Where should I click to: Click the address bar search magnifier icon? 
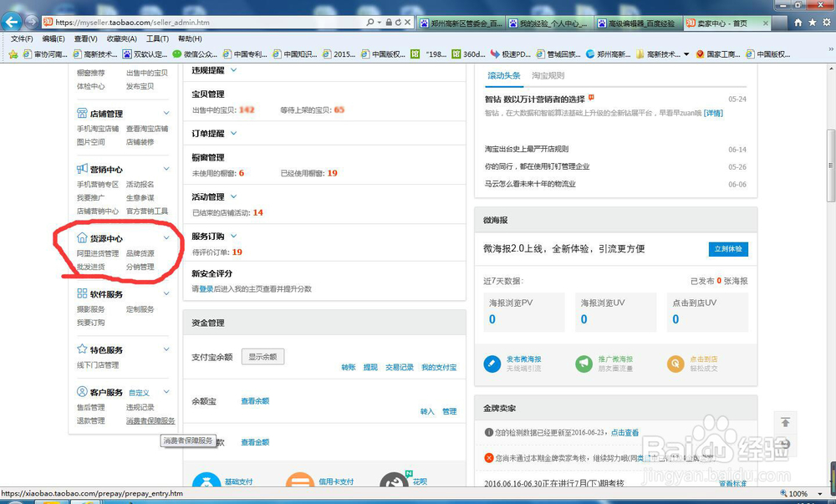[370, 23]
